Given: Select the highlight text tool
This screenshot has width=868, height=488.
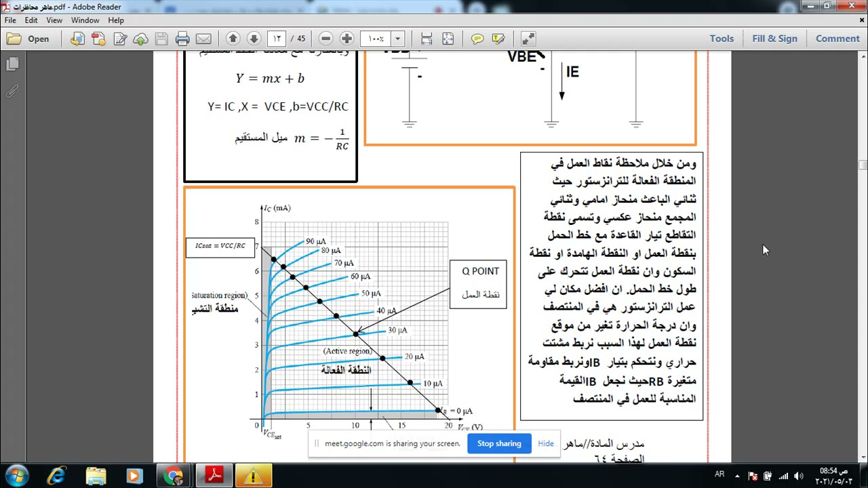Looking at the screenshot, I should point(498,39).
